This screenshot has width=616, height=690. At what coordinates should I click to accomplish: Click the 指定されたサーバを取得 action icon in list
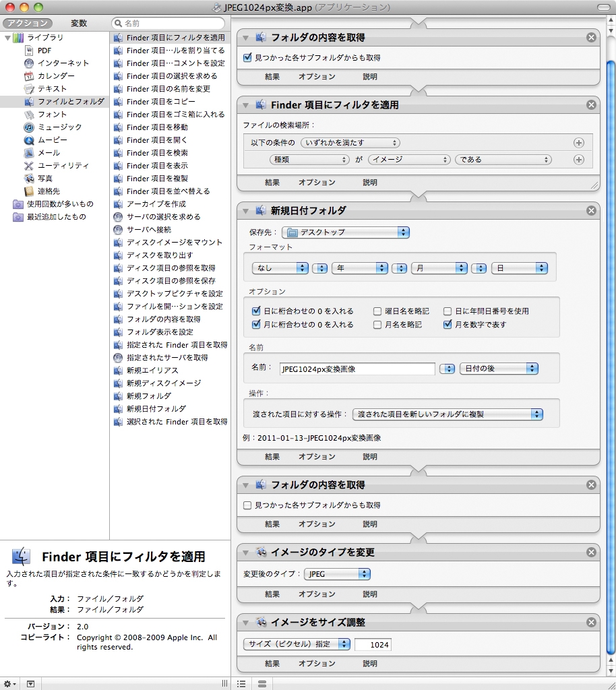(x=118, y=357)
